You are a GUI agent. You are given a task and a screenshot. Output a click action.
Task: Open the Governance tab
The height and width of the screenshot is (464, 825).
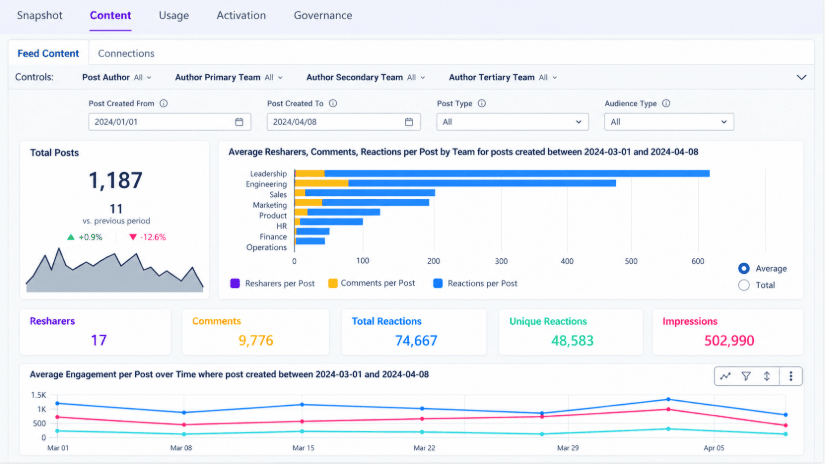tap(323, 15)
